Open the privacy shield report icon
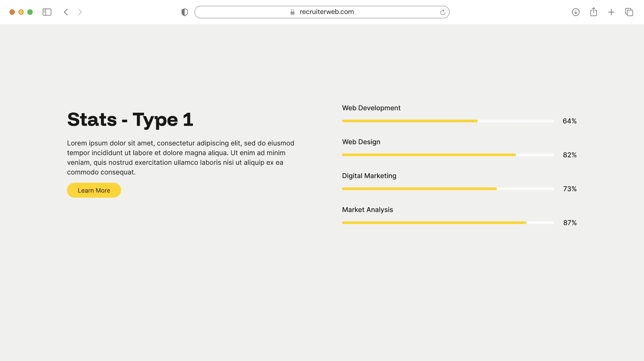 pyautogui.click(x=185, y=12)
